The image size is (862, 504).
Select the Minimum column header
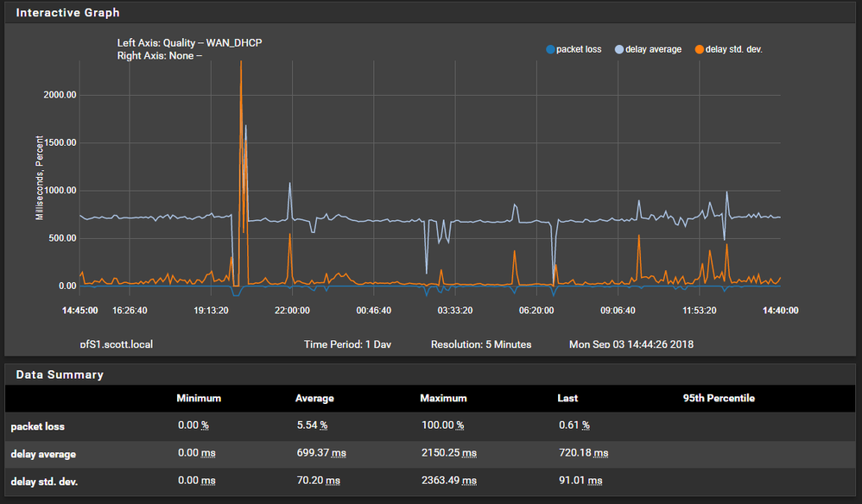pyautogui.click(x=199, y=399)
